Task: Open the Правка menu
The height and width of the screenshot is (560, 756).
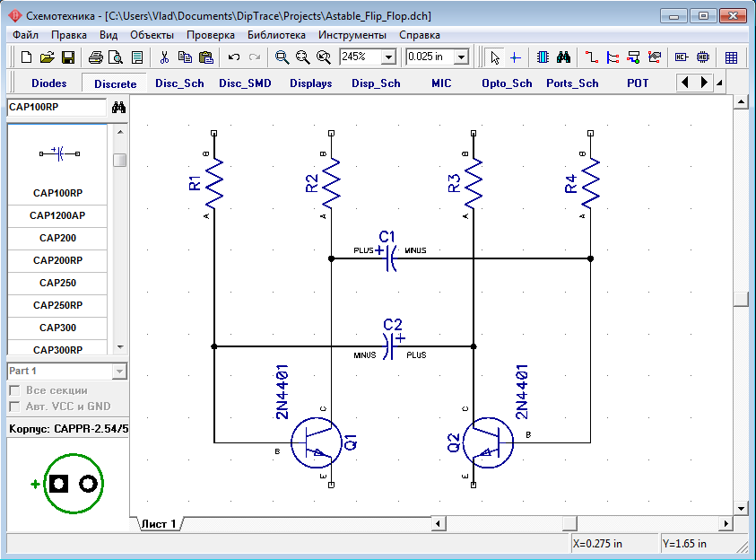Action: pyautogui.click(x=69, y=35)
